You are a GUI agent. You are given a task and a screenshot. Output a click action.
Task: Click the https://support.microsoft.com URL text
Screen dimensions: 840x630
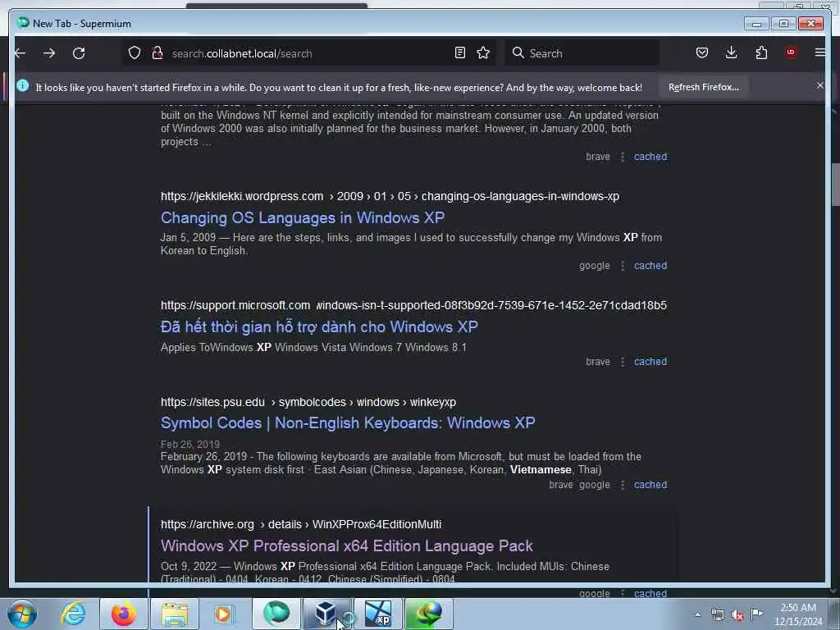pos(235,305)
